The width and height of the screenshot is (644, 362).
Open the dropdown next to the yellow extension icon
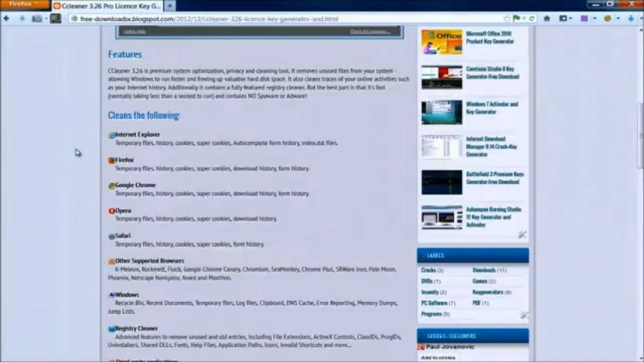pyautogui.click(x=617, y=19)
